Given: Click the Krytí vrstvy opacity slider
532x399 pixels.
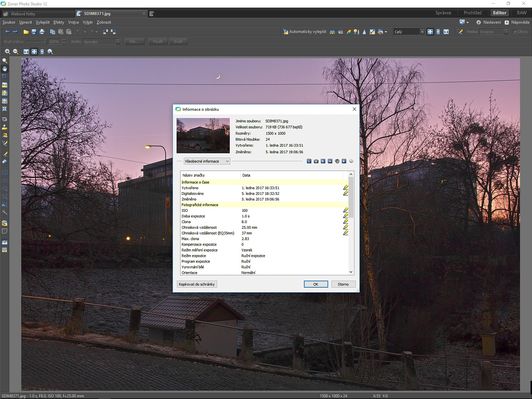Looking at the screenshot, I should pyautogui.click(x=35, y=42).
